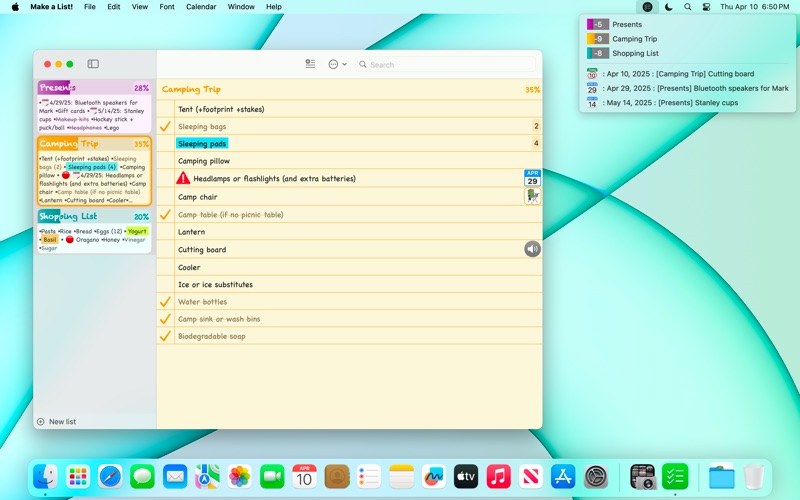The height and width of the screenshot is (500, 800).
Task: Uncheck the Sleeping bags item
Action: coord(165,127)
